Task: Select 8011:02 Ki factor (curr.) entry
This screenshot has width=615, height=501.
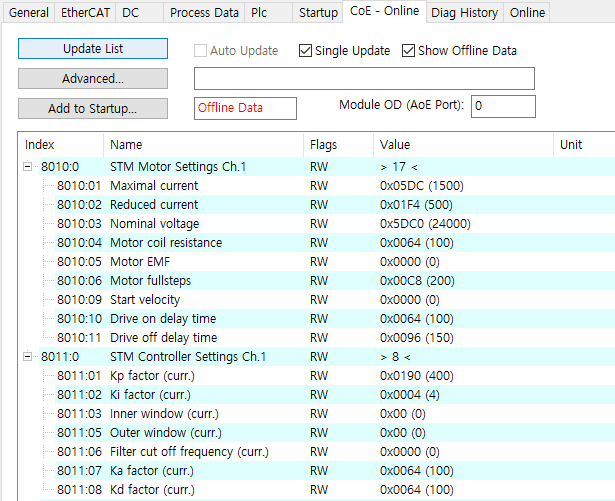Action: pos(335,395)
